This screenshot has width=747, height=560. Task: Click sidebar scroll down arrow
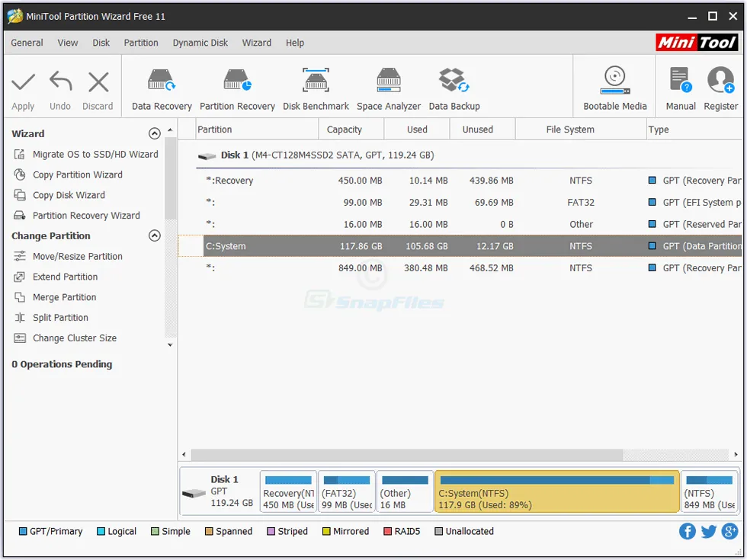coord(170,344)
